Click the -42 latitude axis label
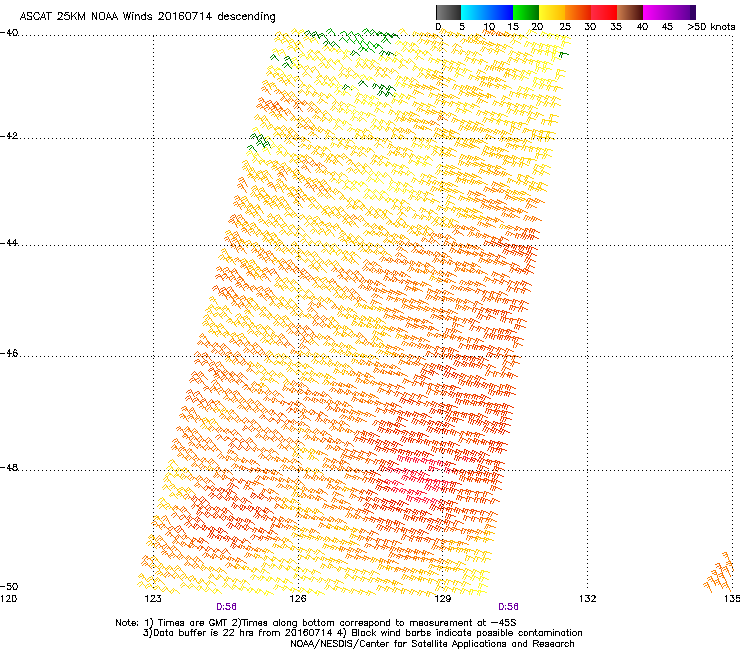The image size is (740, 650). (x=9, y=136)
